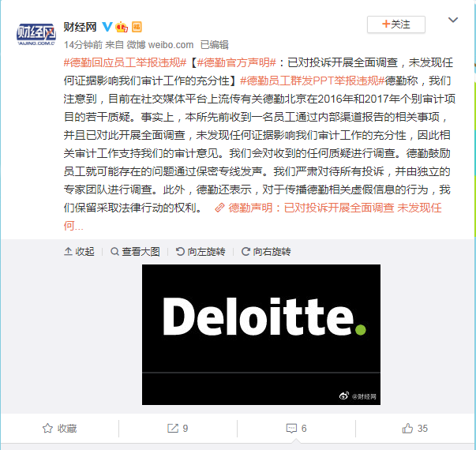
Task: Click the Deloitte logo image
Action: click(261, 335)
